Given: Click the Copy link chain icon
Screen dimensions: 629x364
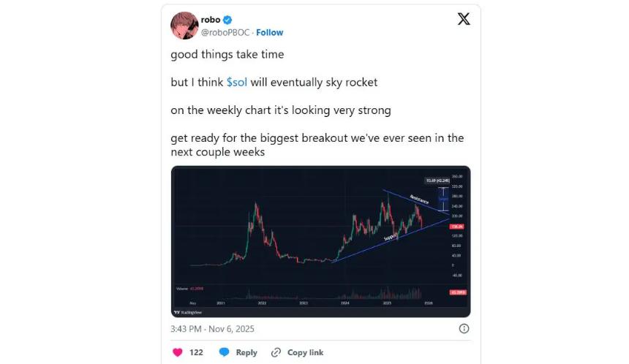Looking at the screenshot, I should 276,352.
